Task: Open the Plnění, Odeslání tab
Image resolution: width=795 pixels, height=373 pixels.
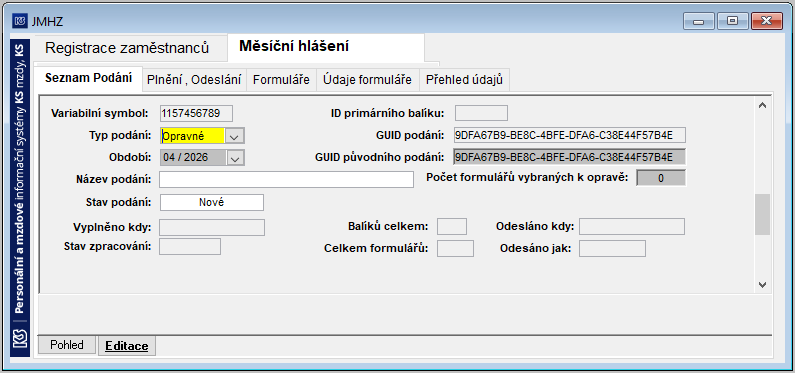Action: 194,80
